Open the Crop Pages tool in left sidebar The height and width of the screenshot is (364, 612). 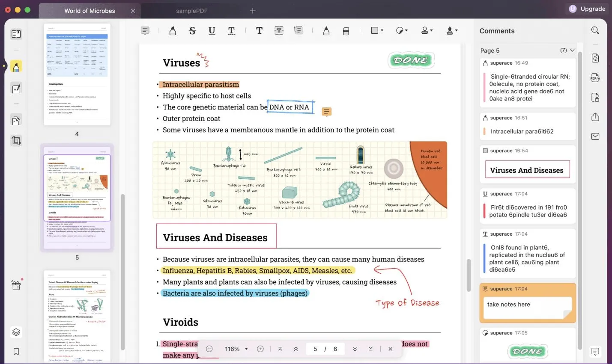(16, 141)
